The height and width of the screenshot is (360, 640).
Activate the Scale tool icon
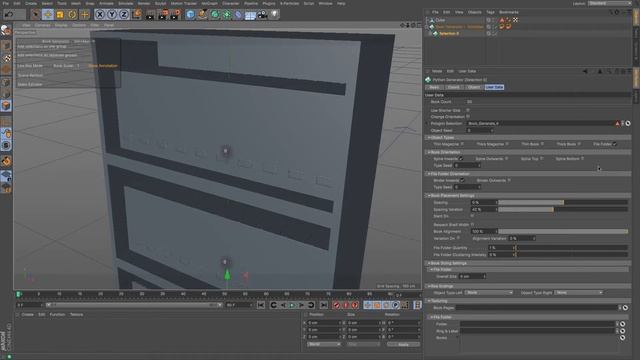pos(60,15)
